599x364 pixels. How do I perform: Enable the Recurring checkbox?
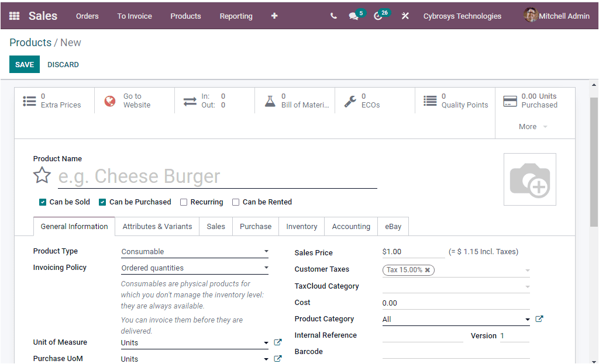coord(184,202)
